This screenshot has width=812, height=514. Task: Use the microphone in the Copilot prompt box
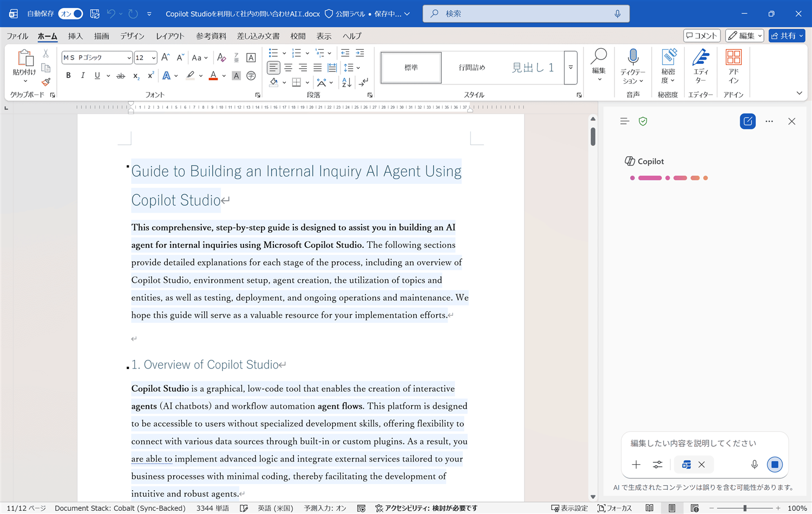pos(754,464)
